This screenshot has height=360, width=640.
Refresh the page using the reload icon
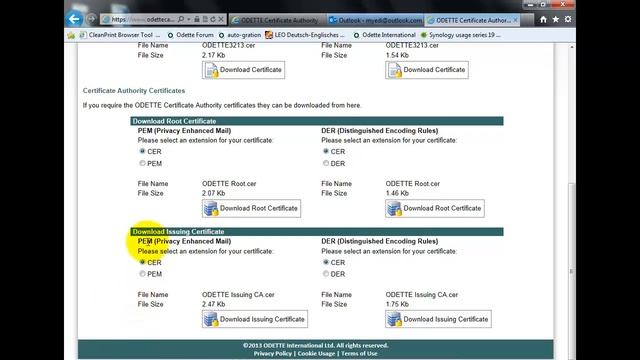(213, 19)
